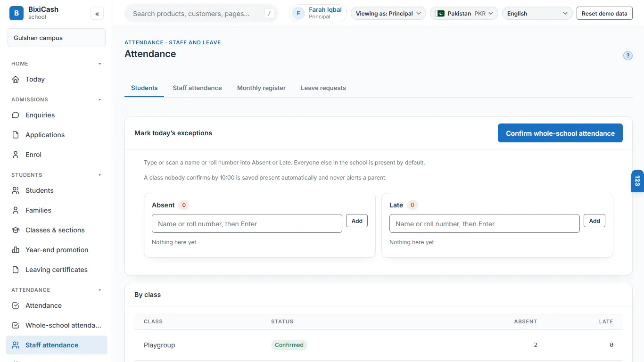Click the search products, customers, pages box
The image size is (644, 362).
click(x=201, y=14)
